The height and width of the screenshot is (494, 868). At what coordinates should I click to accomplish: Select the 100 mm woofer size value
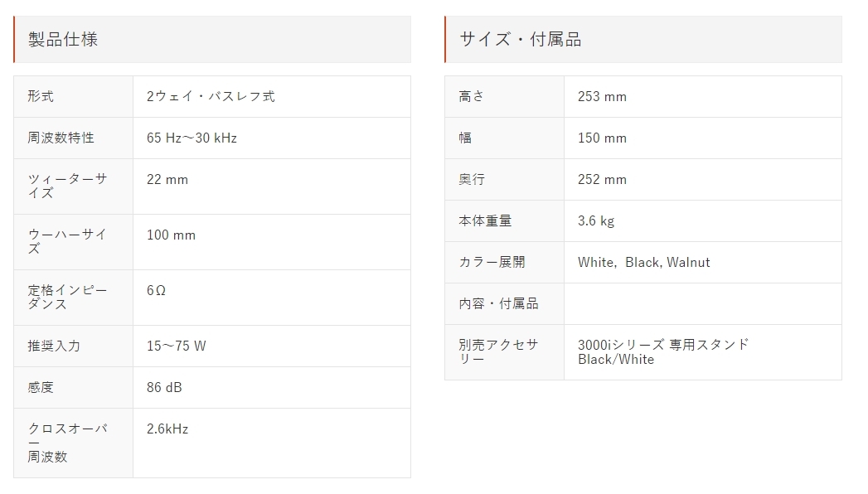pyautogui.click(x=171, y=235)
